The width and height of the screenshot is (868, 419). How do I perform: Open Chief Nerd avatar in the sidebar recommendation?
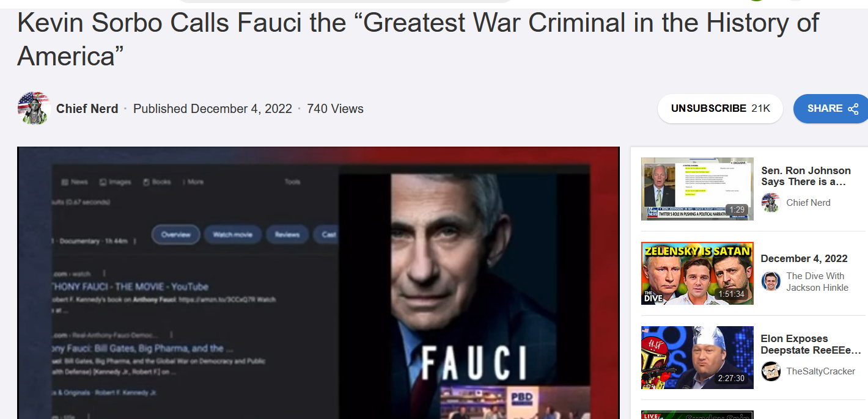click(x=771, y=202)
